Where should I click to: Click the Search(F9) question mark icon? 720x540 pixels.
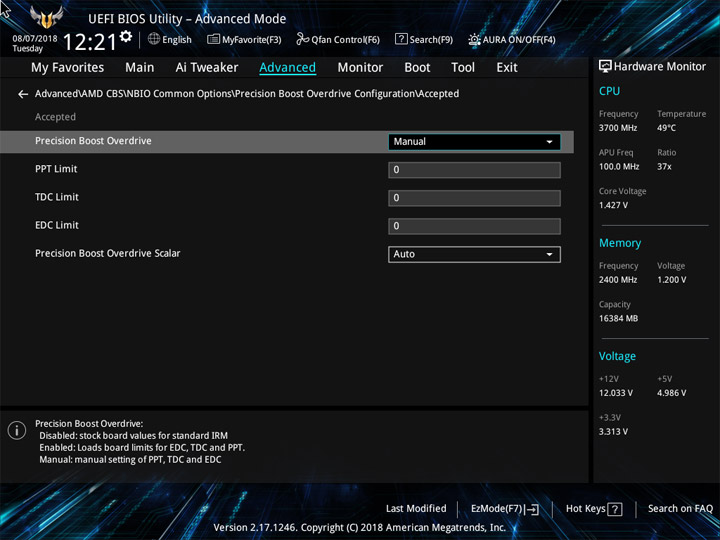pyautogui.click(x=401, y=39)
